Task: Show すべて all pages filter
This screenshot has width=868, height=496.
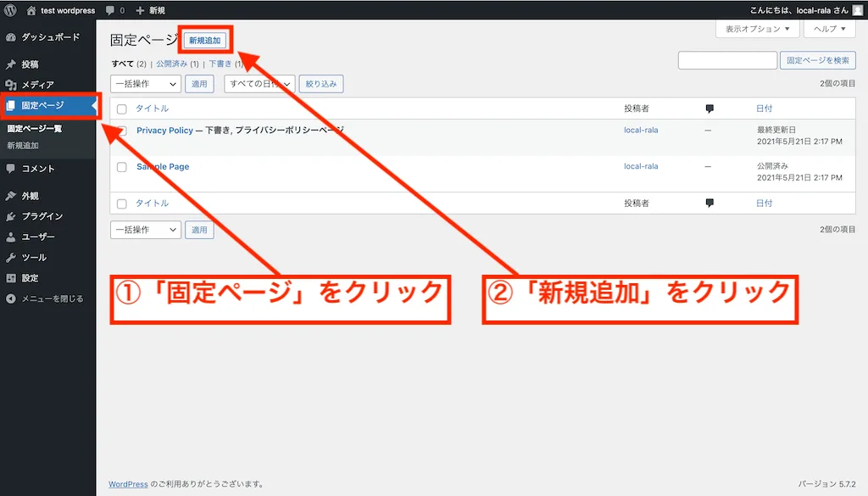Action: point(122,64)
